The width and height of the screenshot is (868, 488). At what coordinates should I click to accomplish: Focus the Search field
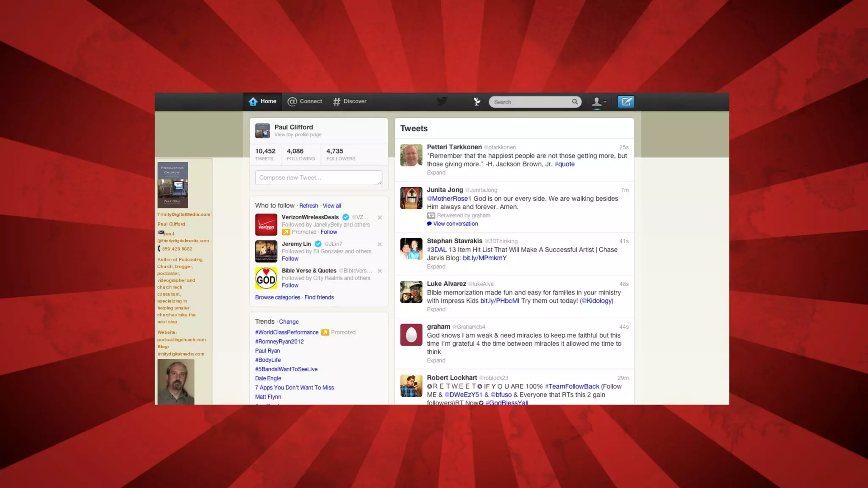(x=535, y=102)
